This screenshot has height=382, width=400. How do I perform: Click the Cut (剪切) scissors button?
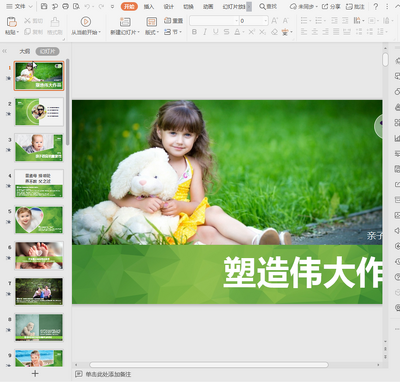pos(33,21)
